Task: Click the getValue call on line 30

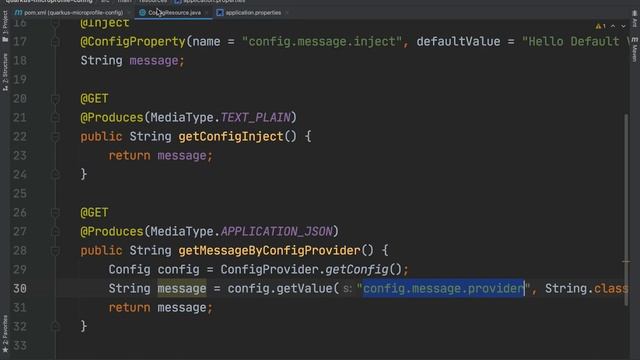Action: click(304, 289)
